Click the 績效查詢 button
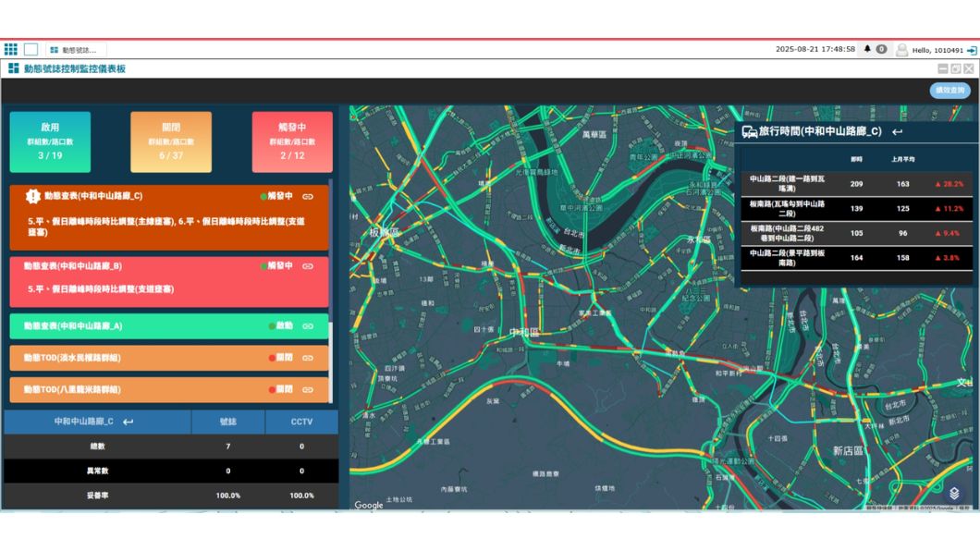 [949, 91]
